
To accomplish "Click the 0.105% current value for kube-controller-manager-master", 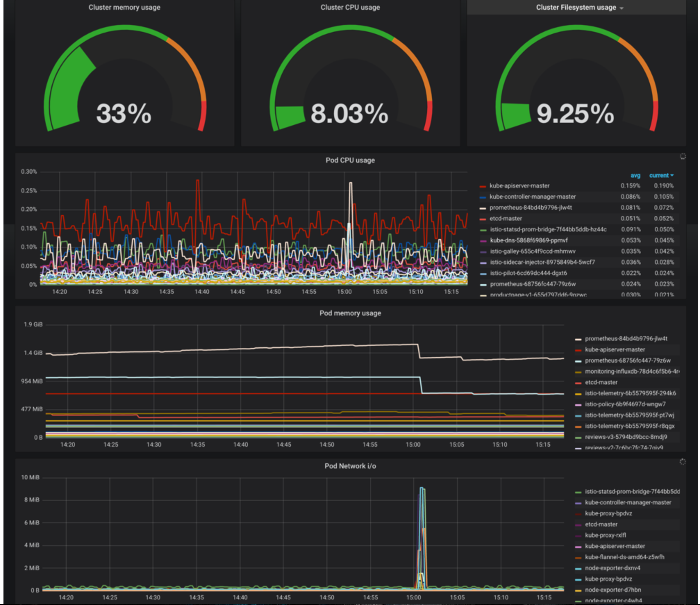I will (664, 197).
